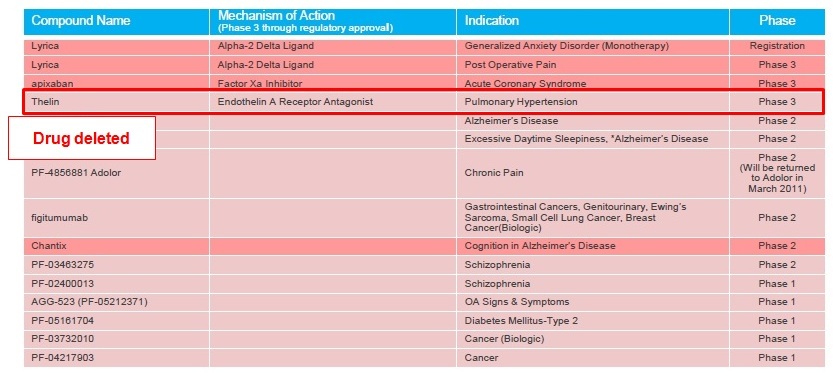Click the AGG-523 (PF-05212371) cell
This screenshot has width=833, height=373.
[116, 302]
